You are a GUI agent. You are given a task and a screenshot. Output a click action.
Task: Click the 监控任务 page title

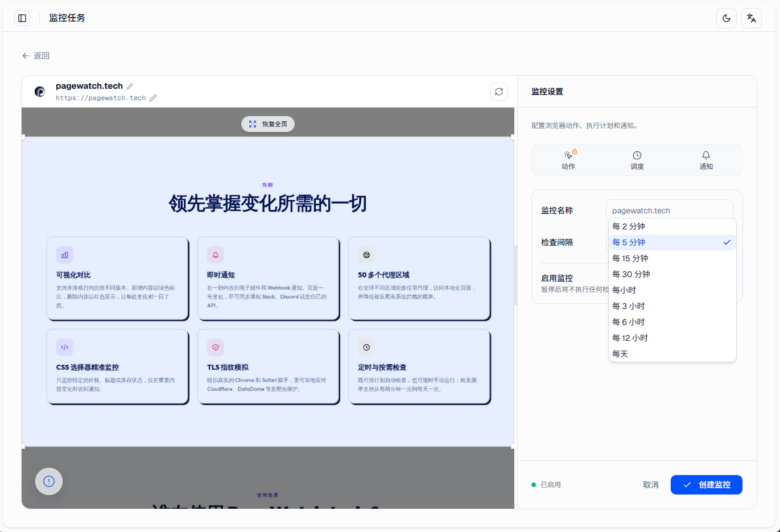(x=67, y=18)
